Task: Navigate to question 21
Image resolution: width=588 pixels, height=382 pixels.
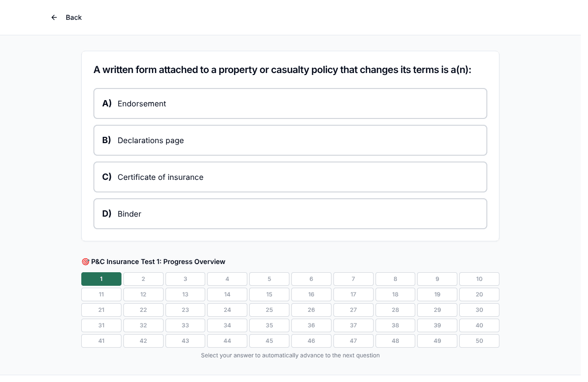Action: [x=101, y=310]
